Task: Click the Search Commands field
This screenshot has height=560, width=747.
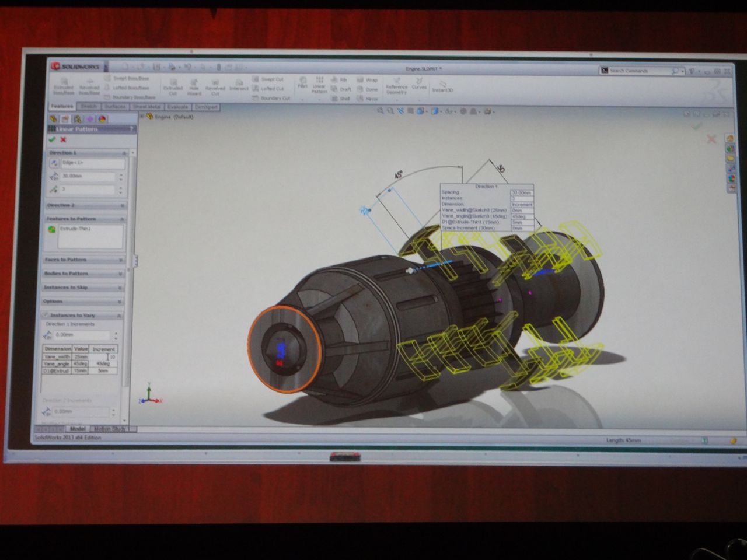Action: click(639, 71)
